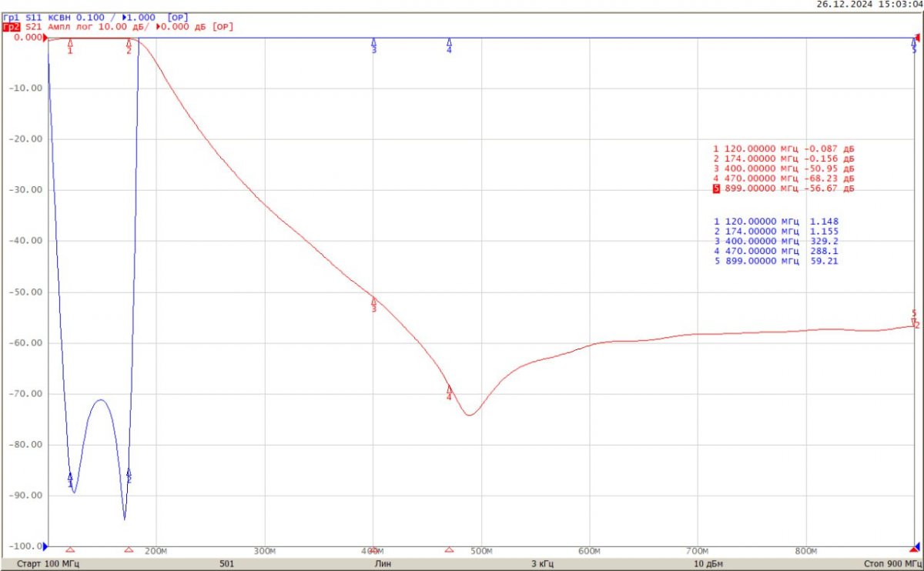Select red table row 400.00000 МГц -50.95 дБ

[784, 169]
